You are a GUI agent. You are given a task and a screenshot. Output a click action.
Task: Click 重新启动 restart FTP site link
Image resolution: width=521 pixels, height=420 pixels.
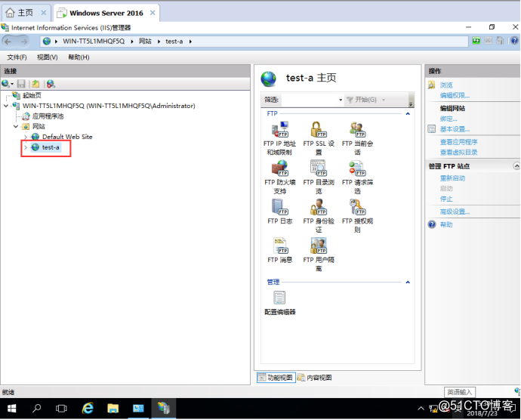coord(452,178)
